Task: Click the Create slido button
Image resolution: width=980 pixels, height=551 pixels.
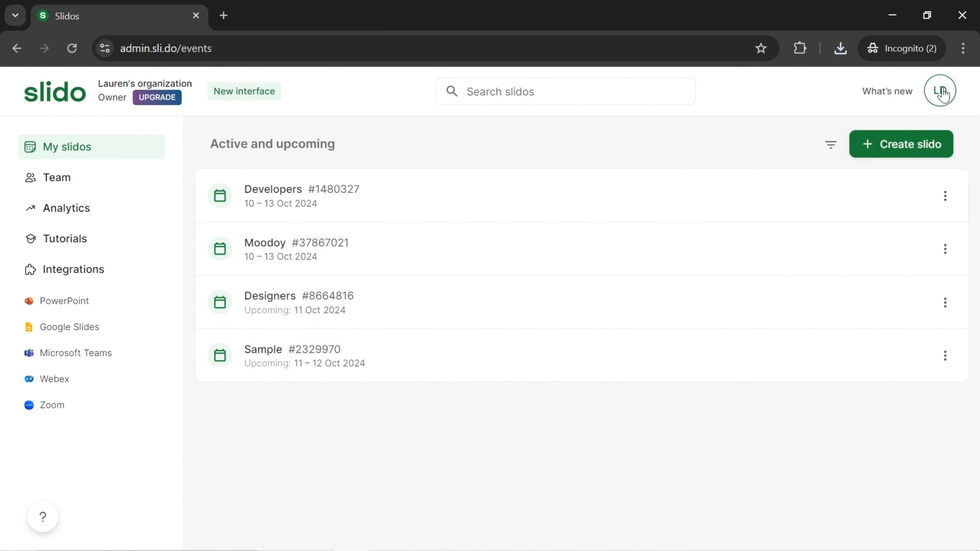Action: click(901, 144)
